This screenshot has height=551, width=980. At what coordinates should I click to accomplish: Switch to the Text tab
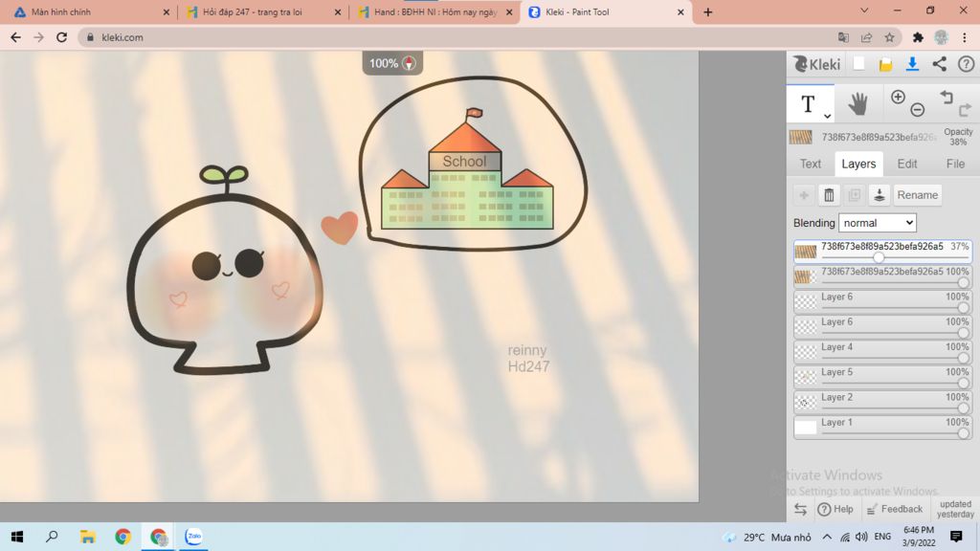pyautogui.click(x=810, y=164)
